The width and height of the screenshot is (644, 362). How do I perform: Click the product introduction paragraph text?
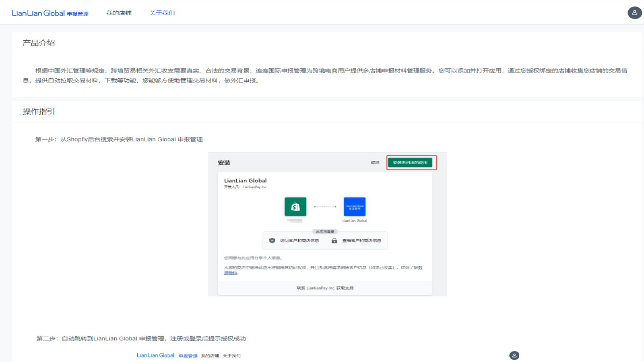pos(325,76)
